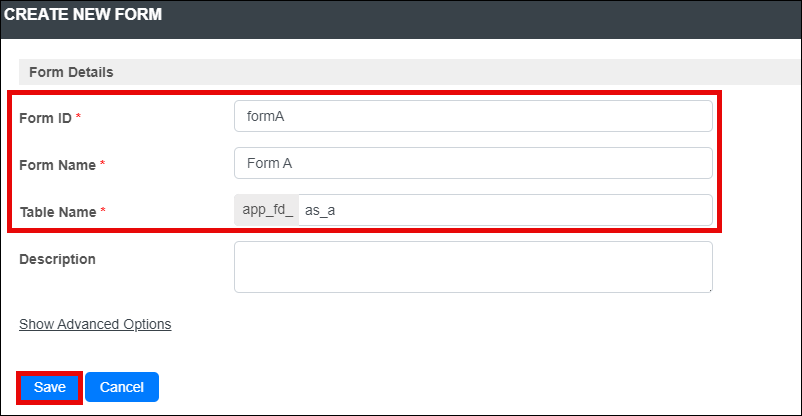Image resolution: width=802 pixels, height=416 pixels.
Task: Click inside the empty Description textarea
Action: coord(473,267)
